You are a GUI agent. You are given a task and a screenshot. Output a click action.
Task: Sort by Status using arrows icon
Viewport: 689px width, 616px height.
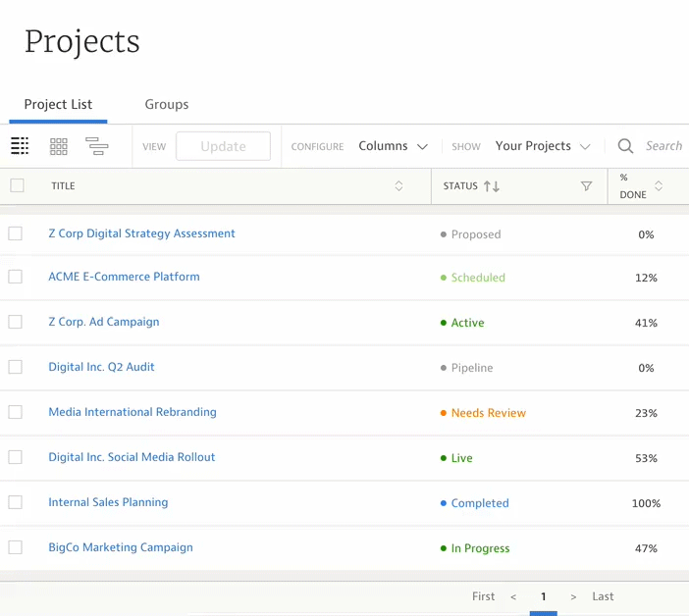coord(492,186)
